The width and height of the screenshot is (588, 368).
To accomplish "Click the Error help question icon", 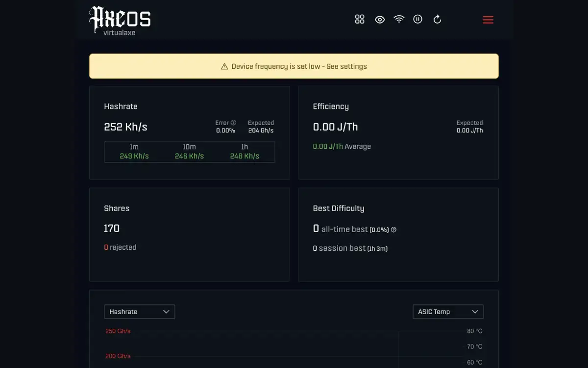I will click(233, 123).
